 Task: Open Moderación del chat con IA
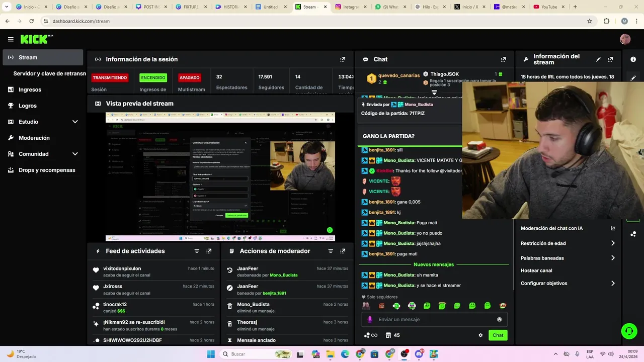551,228
